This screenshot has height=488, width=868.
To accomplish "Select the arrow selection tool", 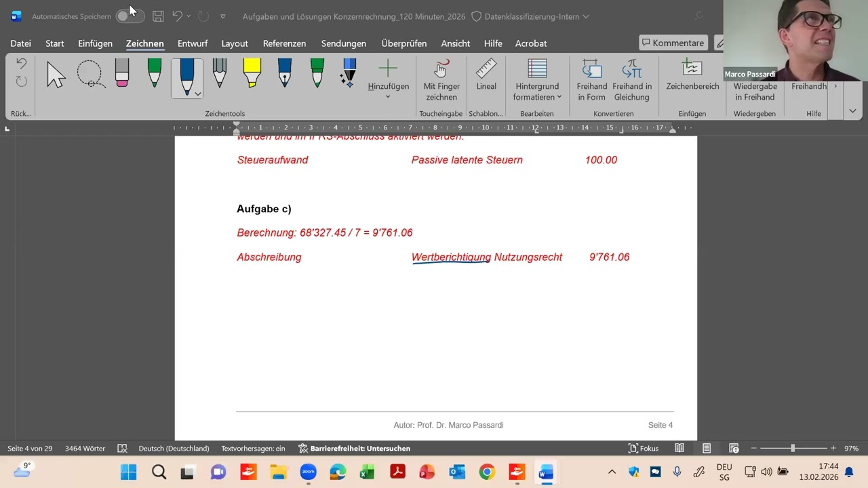I will tap(56, 74).
